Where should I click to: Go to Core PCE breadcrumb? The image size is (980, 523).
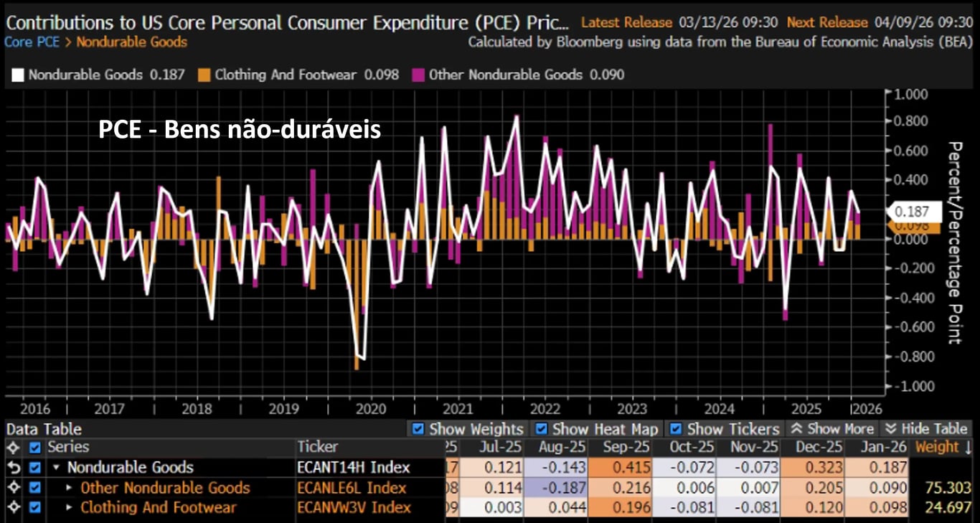(32, 42)
